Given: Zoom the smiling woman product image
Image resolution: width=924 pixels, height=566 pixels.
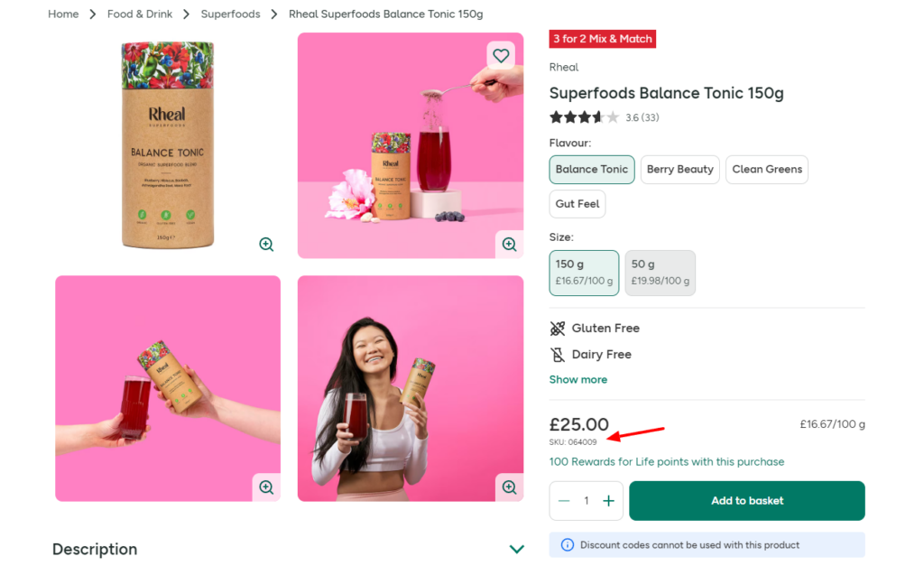Looking at the screenshot, I should (509, 487).
